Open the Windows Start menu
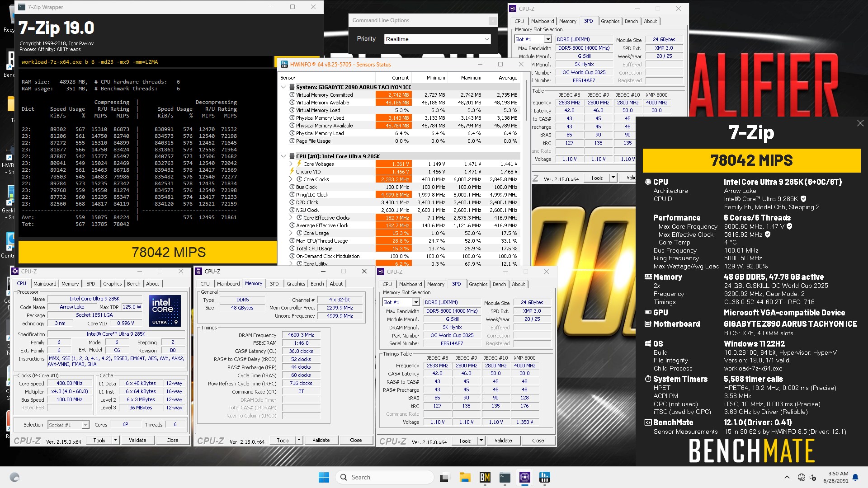The width and height of the screenshot is (868, 488). coord(324,477)
